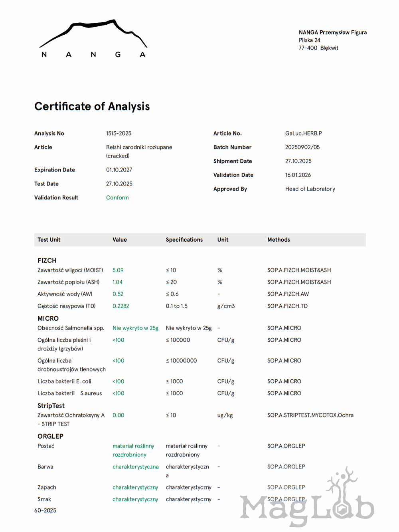Click the Salmonella result value in green
The height and width of the screenshot is (532, 399).
tap(135, 328)
